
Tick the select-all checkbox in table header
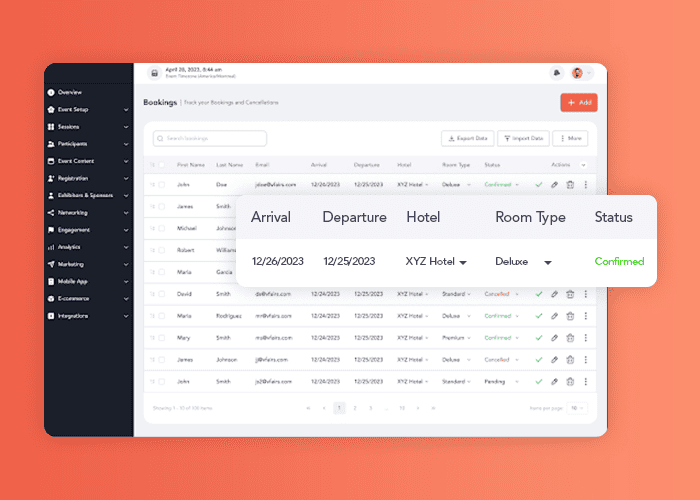pos(161,164)
